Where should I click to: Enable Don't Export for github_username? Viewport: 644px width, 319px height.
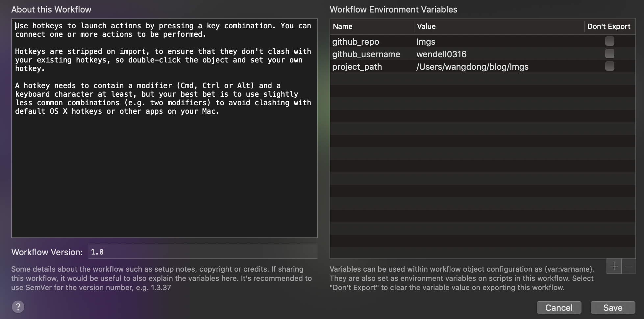609,54
